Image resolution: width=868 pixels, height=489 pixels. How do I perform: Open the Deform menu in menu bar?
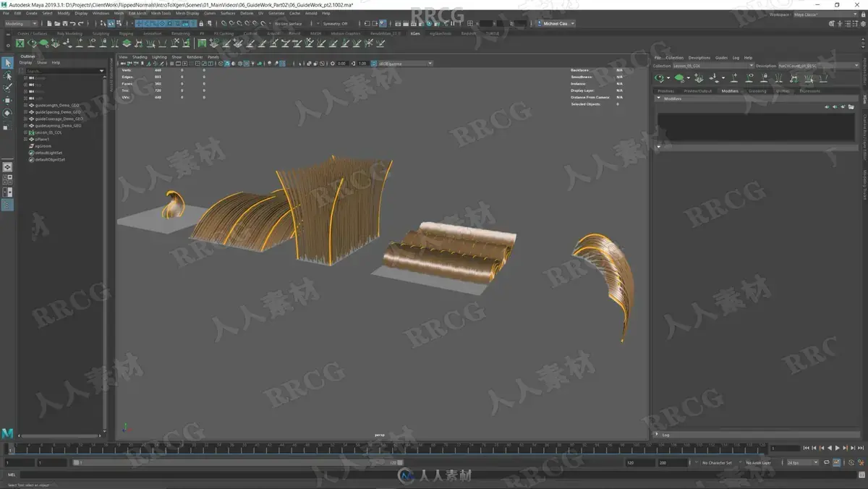[247, 13]
